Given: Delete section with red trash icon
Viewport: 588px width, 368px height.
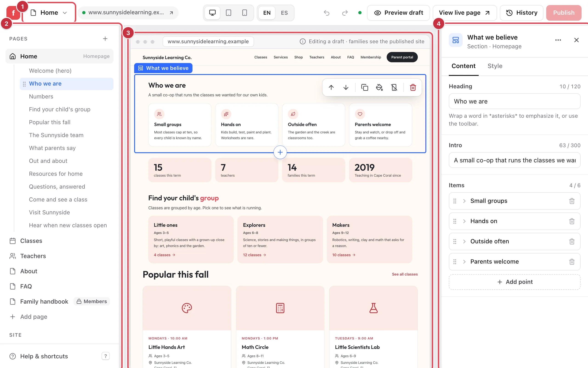Looking at the screenshot, I should (413, 87).
